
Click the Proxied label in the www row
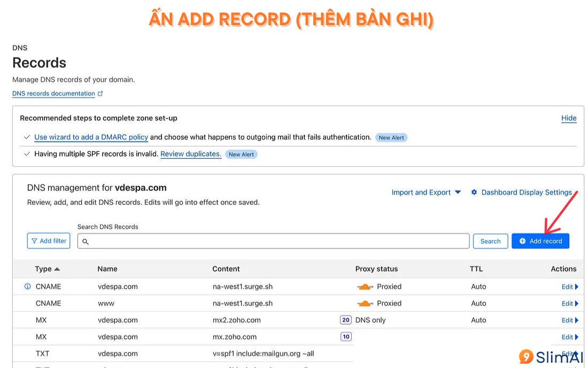point(389,303)
